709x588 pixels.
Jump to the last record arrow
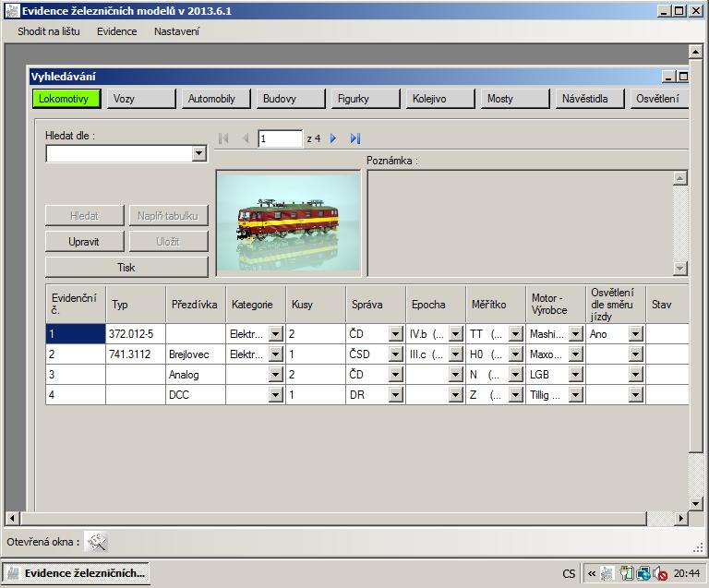coord(355,138)
